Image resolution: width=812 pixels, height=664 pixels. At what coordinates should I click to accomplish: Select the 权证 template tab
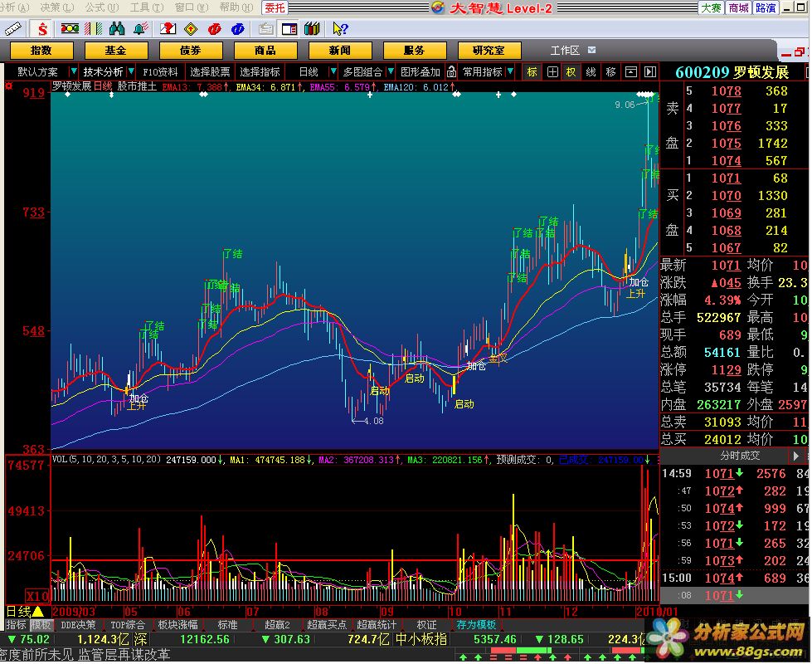click(426, 625)
